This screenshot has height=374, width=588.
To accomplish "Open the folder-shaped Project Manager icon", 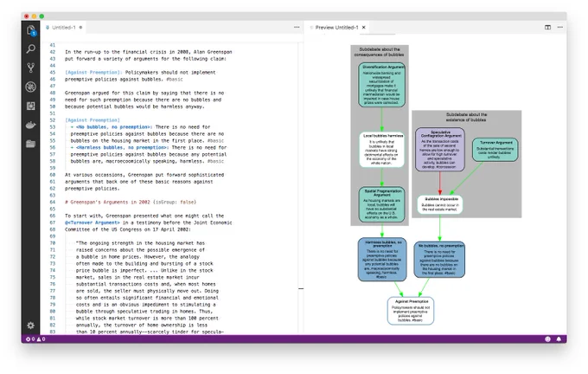I will tap(31, 144).
